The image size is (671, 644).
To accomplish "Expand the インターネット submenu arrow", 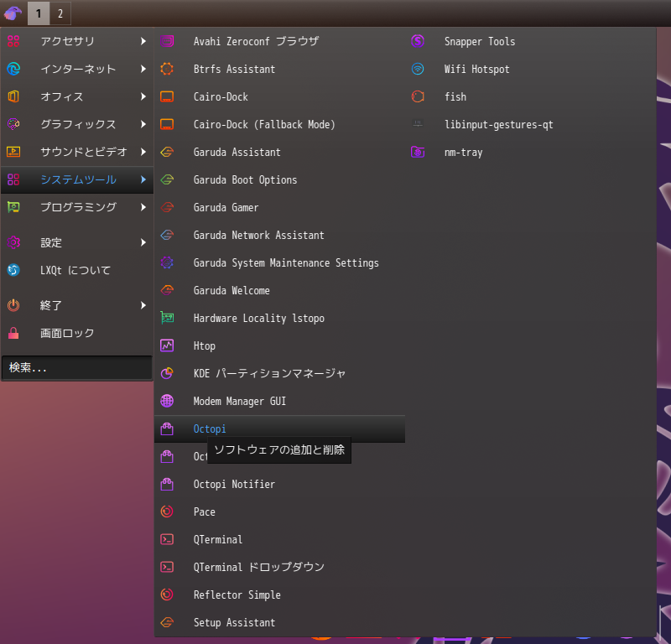I will (x=143, y=69).
